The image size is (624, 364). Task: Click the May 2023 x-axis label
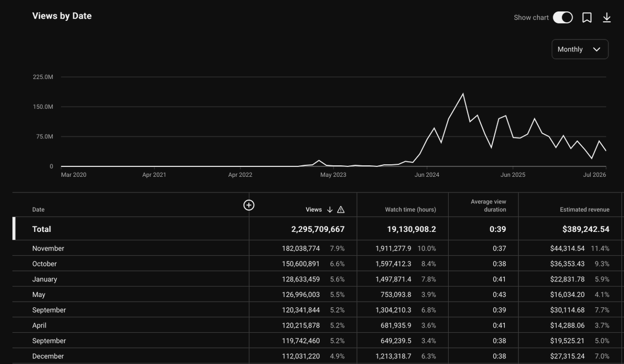pyautogui.click(x=333, y=175)
